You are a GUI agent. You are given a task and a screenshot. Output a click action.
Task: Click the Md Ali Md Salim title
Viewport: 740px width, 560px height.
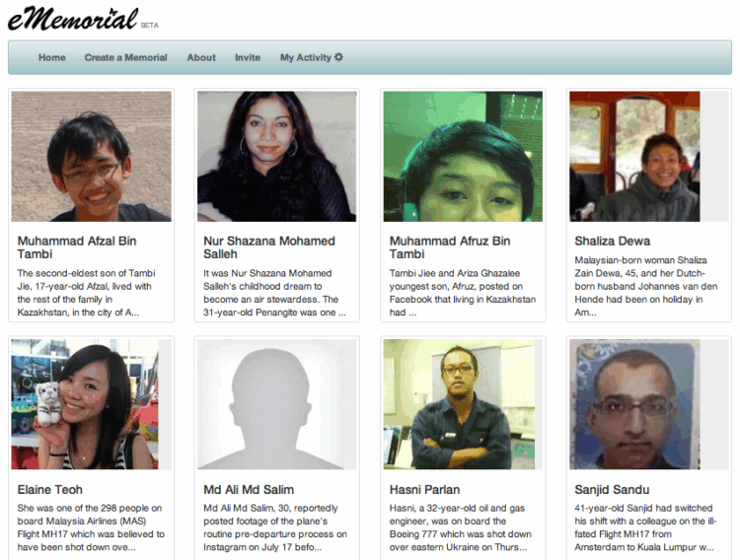coord(249,490)
